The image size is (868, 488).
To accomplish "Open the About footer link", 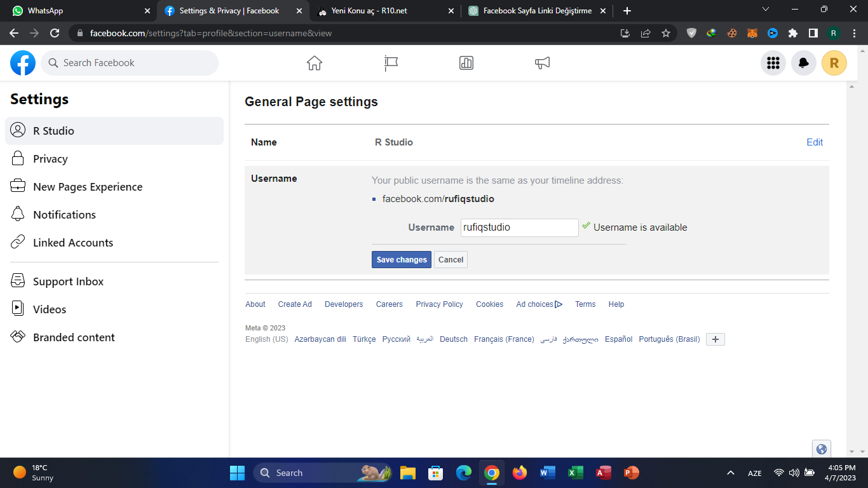I will click(x=255, y=304).
